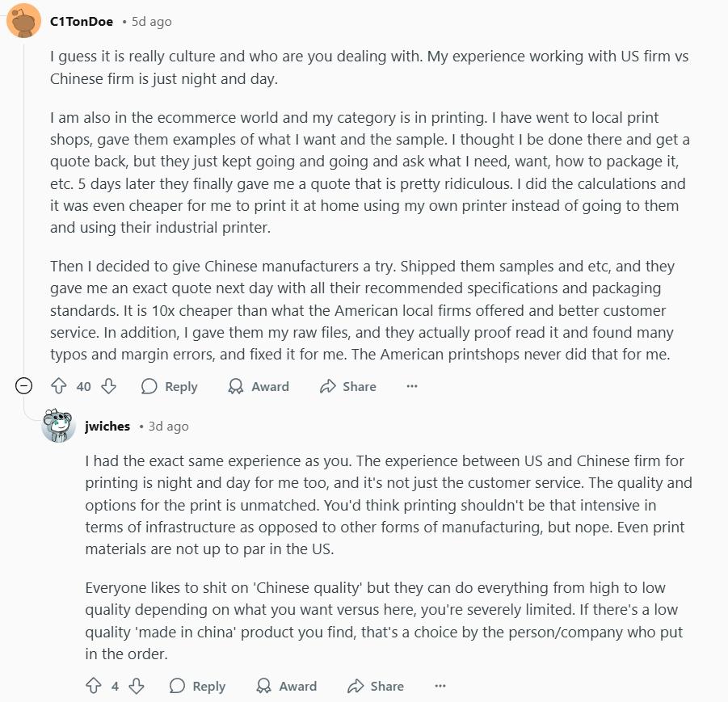Open more options for C1TonDoe's comment
Screen dimensions: 728x702
412,386
